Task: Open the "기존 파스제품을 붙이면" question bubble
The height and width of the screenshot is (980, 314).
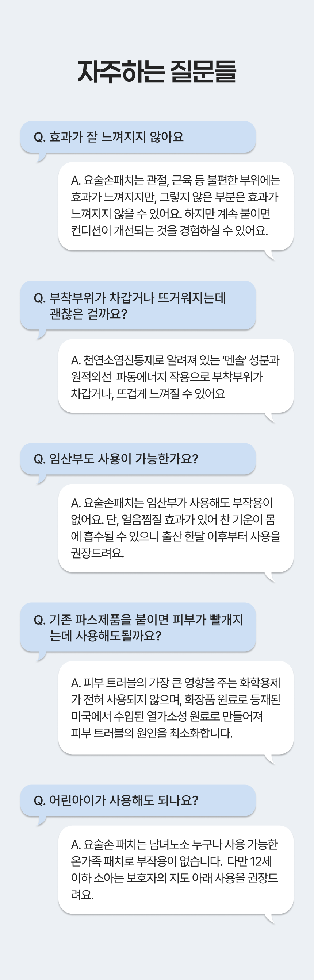Action: (x=137, y=620)
